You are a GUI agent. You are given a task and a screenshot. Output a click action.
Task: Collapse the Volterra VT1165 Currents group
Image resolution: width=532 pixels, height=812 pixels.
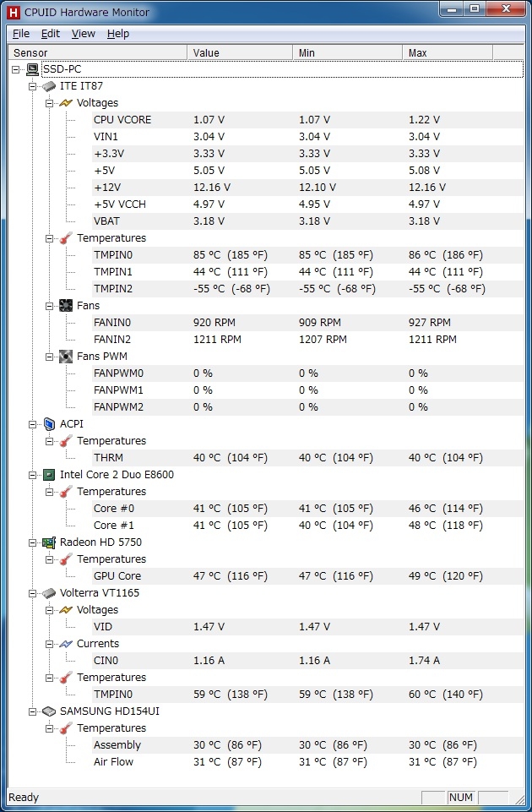point(51,644)
